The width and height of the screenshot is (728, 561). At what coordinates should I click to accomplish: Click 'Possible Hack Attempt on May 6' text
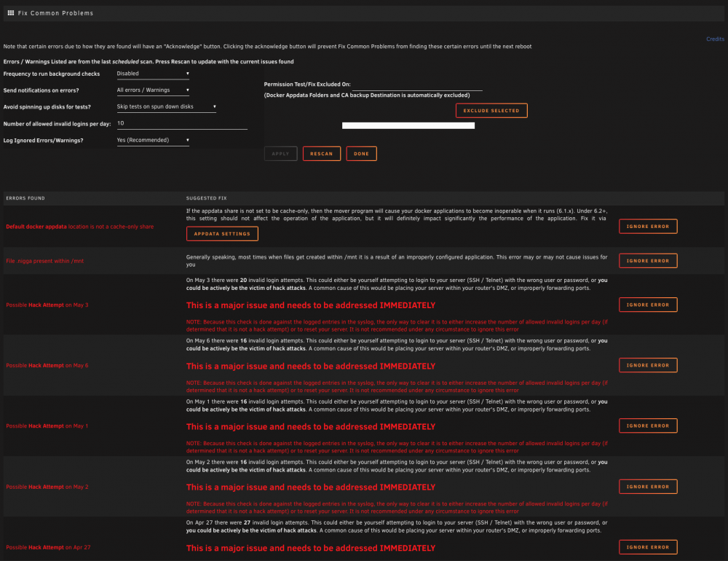(x=47, y=365)
